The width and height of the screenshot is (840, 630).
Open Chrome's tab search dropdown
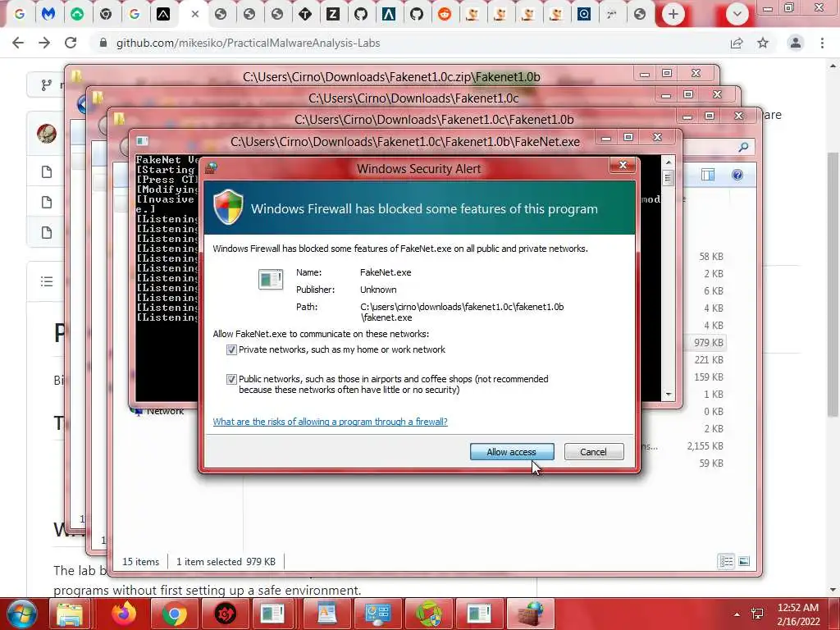tap(737, 14)
